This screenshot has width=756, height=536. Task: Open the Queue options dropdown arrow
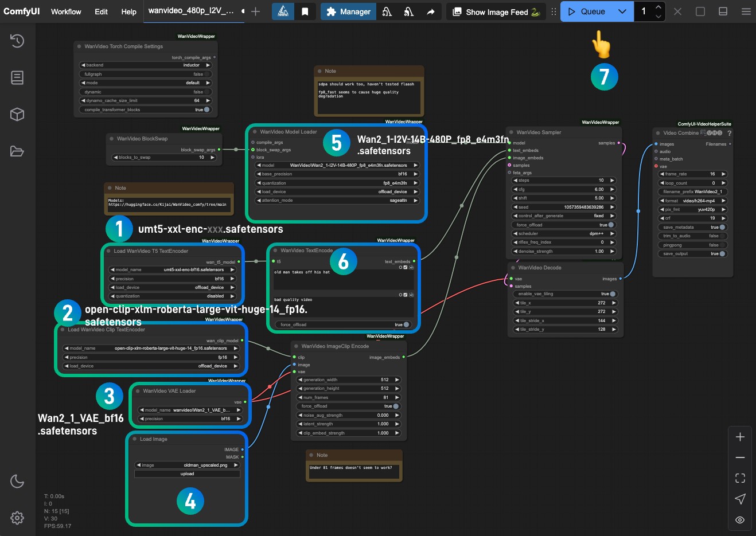tap(622, 11)
